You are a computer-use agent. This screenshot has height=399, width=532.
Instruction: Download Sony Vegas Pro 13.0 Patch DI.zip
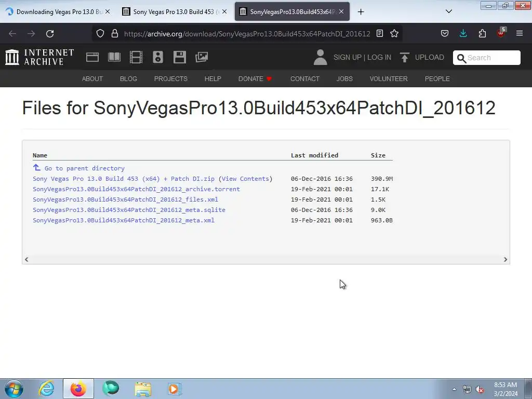[x=124, y=179]
